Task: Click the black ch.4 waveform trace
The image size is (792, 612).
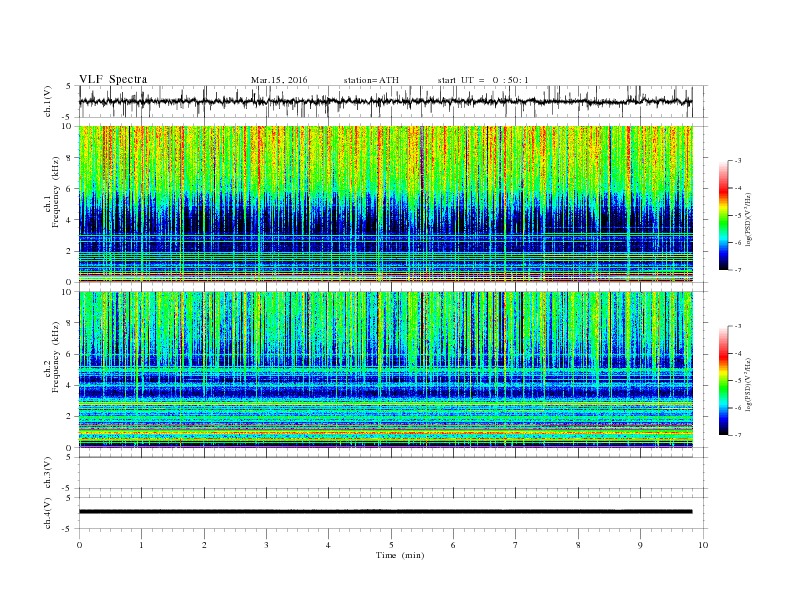Action: coord(385,512)
